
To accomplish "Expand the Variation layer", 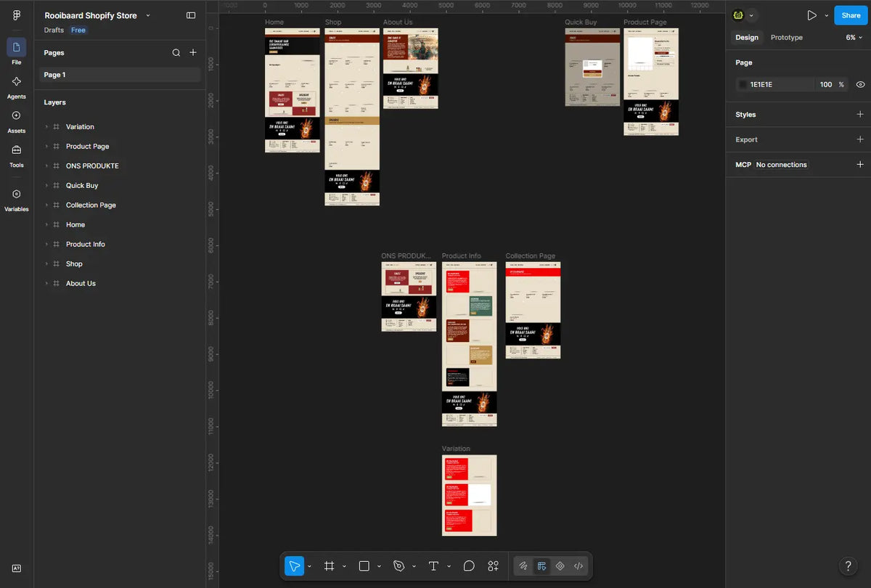I will point(46,126).
